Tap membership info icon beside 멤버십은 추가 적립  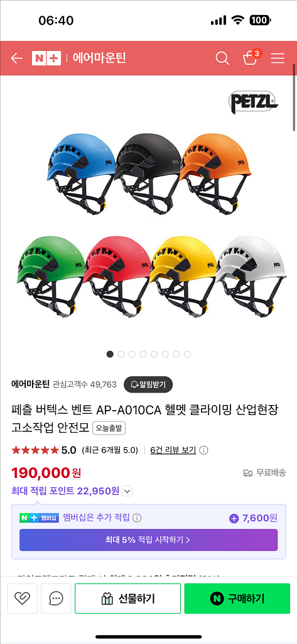(x=137, y=518)
